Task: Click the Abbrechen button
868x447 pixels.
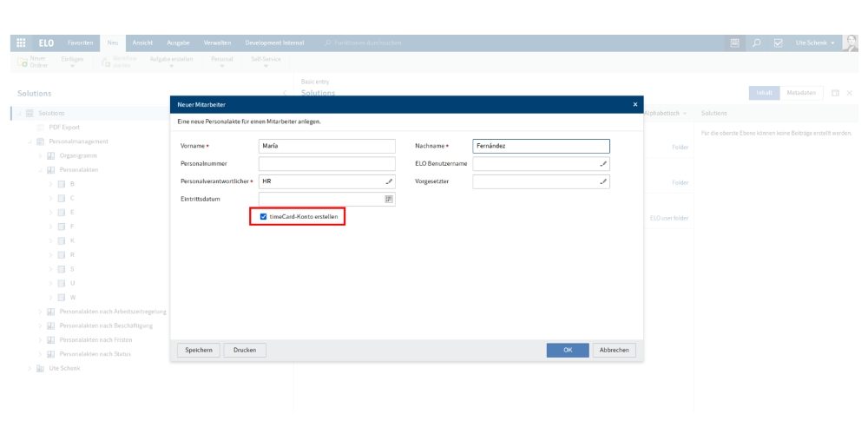Action: tap(615, 350)
